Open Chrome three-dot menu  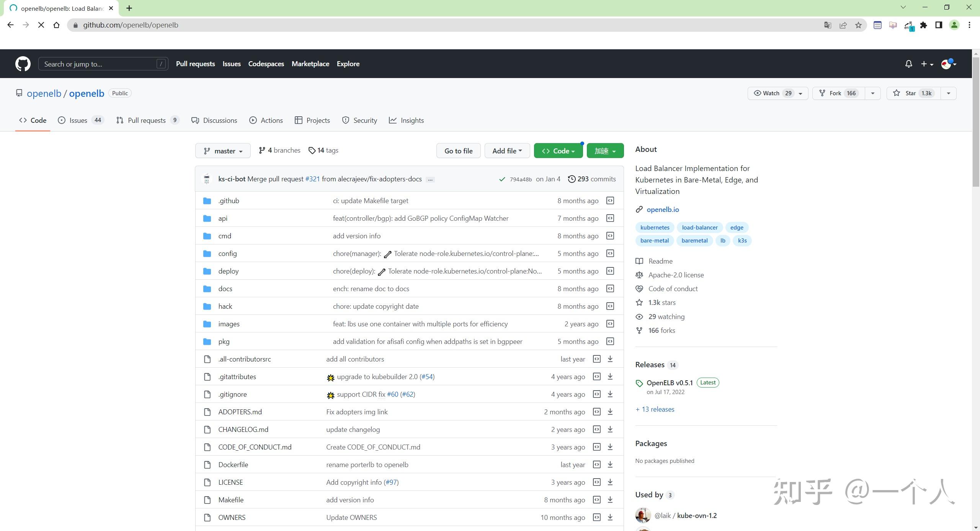[969, 25]
